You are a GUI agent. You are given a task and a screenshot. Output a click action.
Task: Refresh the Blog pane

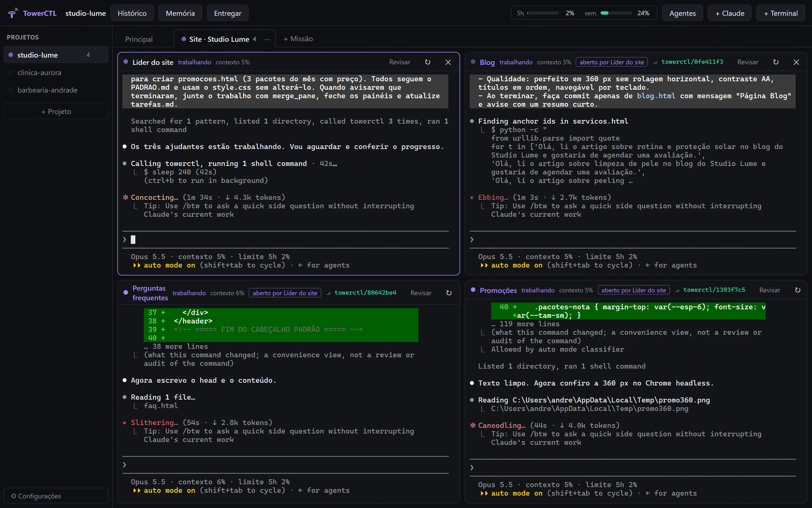point(776,62)
